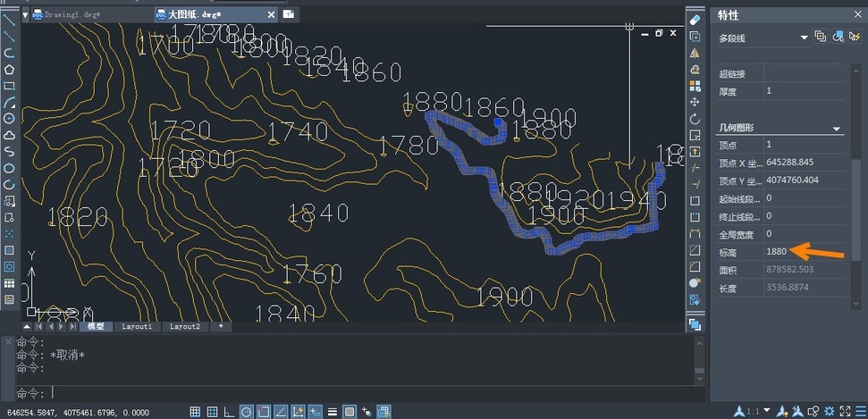
Task: Toggle lineweight display in status bar
Action: pyautogui.click(x=333, y=411)
